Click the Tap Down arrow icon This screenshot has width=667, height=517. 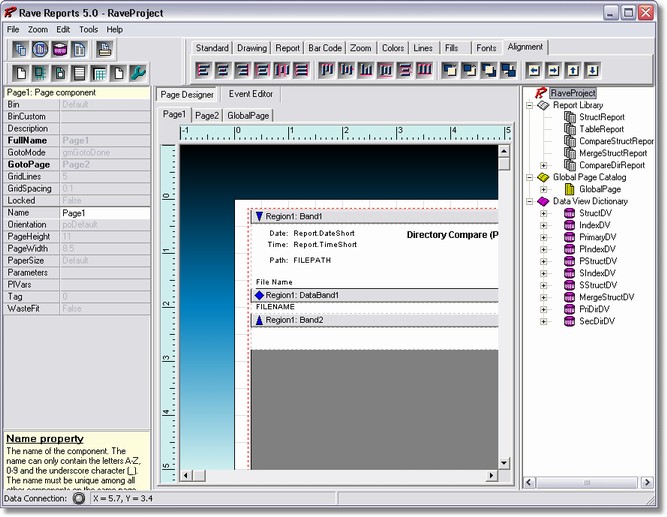pos(592,70)
